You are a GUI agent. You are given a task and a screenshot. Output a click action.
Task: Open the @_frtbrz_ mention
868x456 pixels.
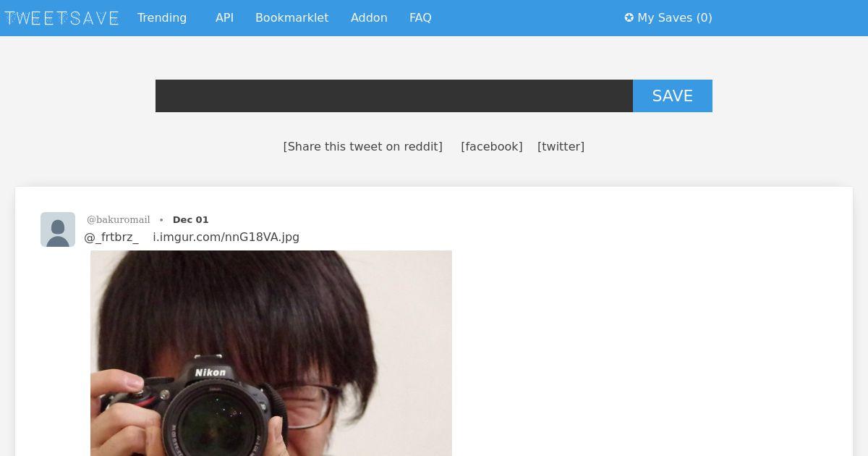coord(111,237)
